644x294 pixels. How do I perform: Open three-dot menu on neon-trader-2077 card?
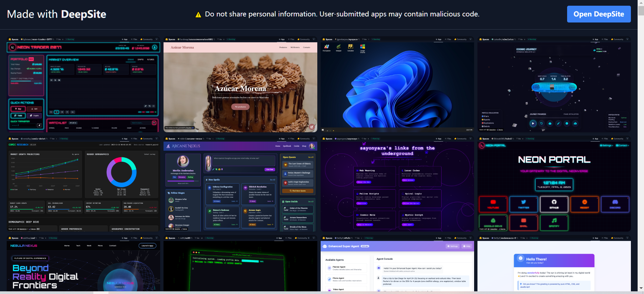(x=157, y=39)
